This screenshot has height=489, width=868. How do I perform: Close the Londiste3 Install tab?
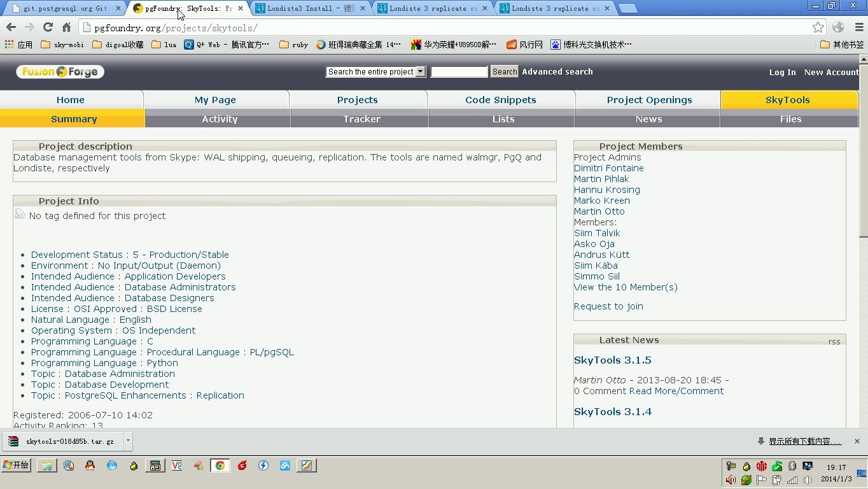(363, 8)
